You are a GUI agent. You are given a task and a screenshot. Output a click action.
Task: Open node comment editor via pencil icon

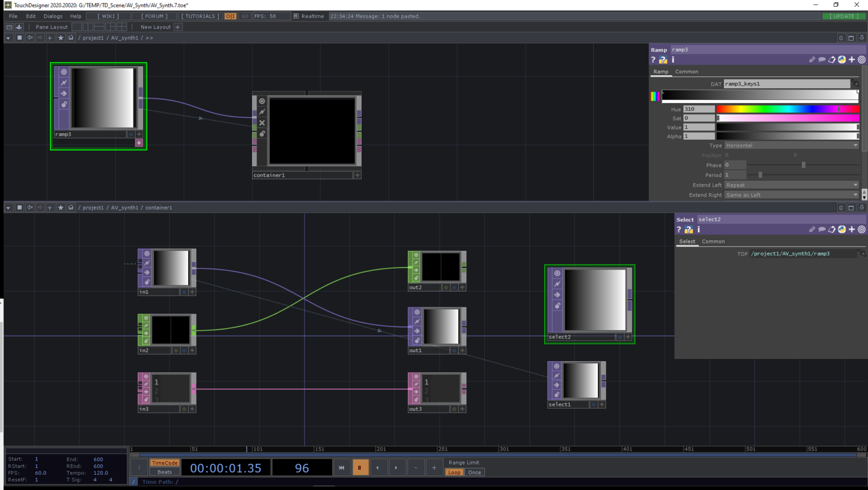tap(813, 59)
